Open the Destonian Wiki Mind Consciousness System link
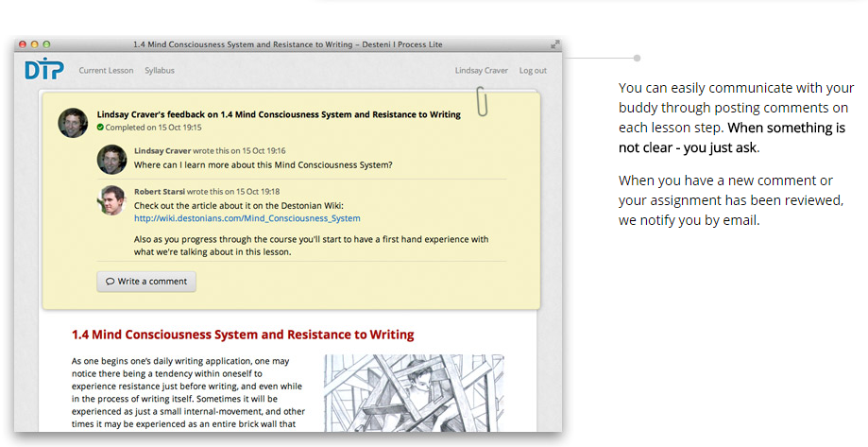This screenshot has height=447, width=868. click(x=247, y=218)
